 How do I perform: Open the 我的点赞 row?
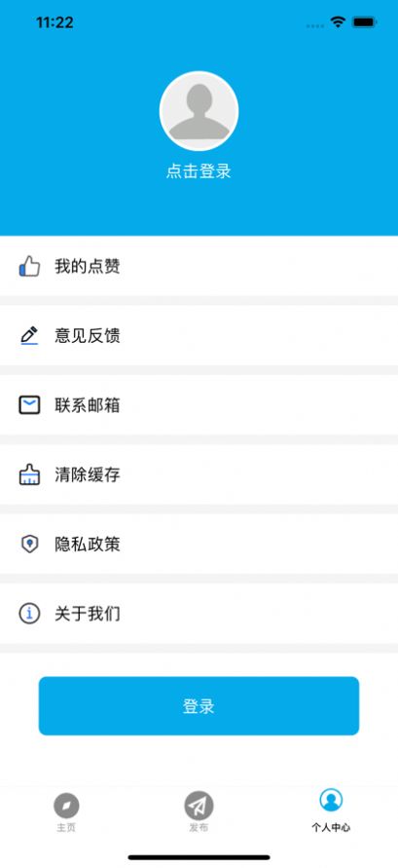click(199, 266)
